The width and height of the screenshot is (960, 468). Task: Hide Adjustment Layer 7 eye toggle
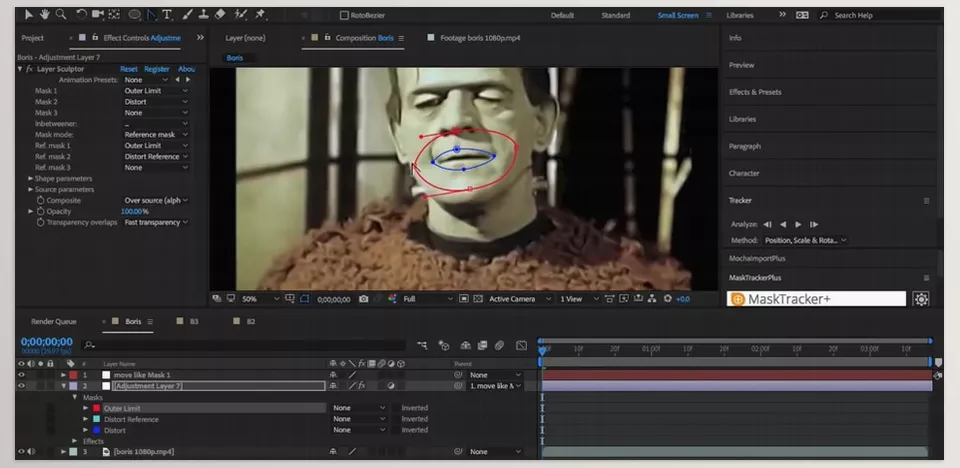point(21,386)
